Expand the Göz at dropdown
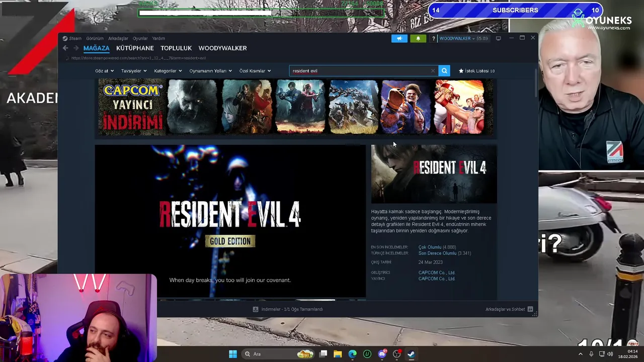 click(105, 71)
